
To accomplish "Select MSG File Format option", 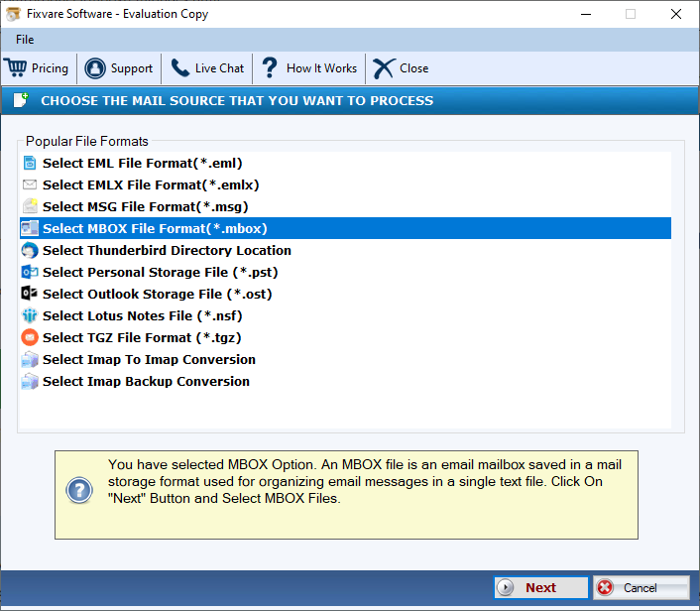I will coord(145,206).
